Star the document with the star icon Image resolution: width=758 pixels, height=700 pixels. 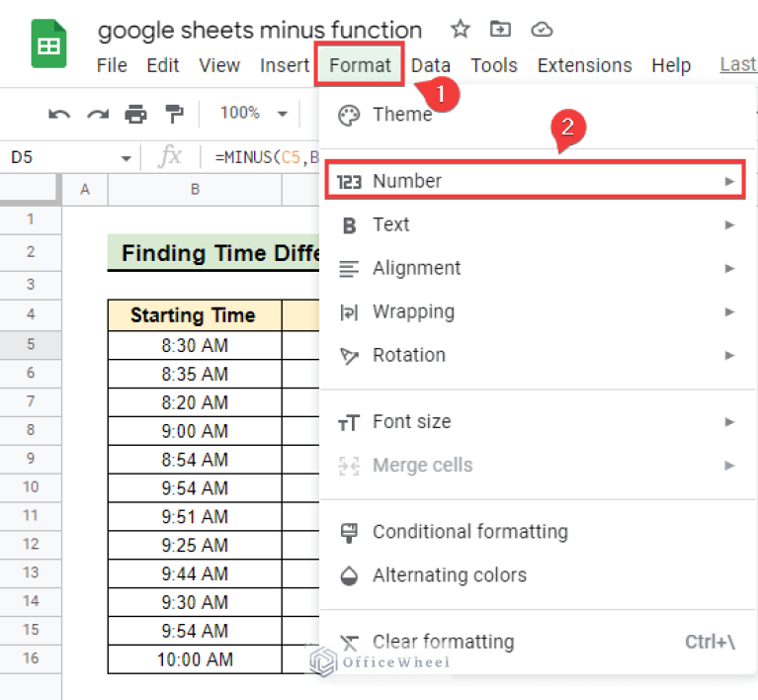pyautogui.click(x=460, y=29)
